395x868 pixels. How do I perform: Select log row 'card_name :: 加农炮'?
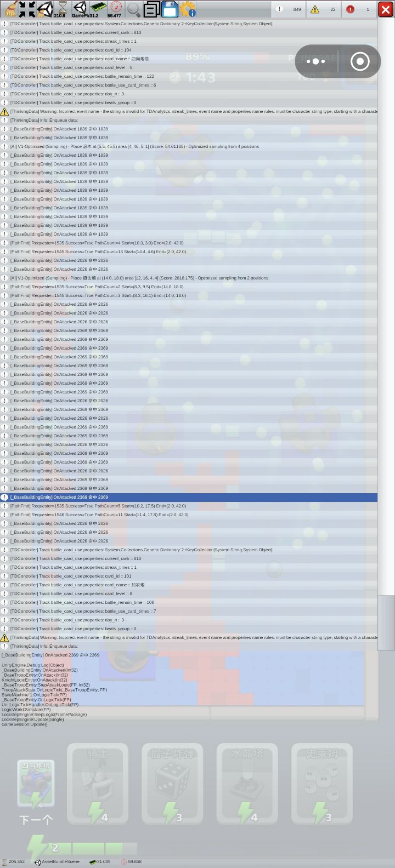(x=189, y=585)
